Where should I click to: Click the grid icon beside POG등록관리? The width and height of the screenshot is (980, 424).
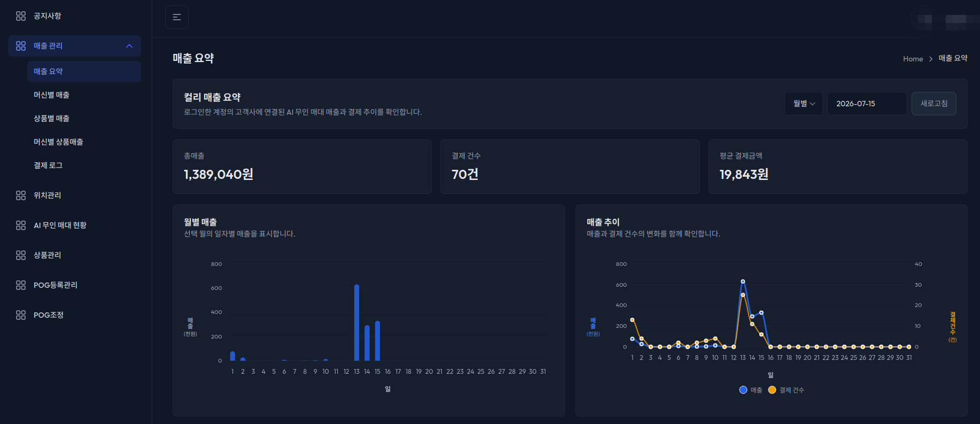pyautogui.click(x=21, y=285)
